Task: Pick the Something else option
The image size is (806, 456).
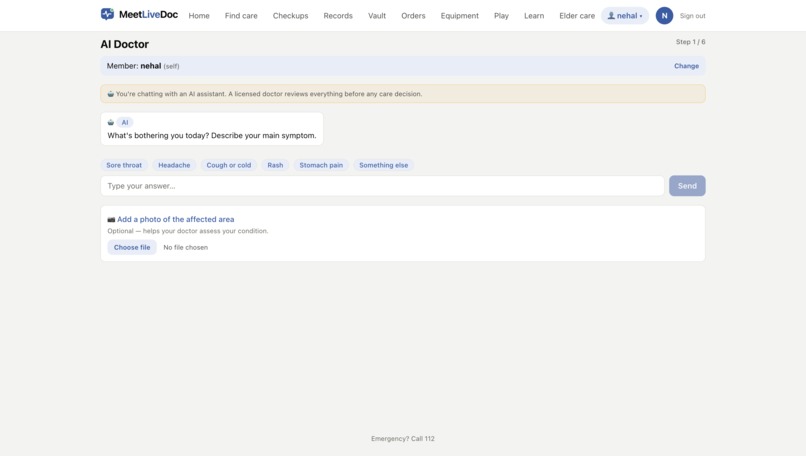Action: pyautogui.click(x=383, y=165)
